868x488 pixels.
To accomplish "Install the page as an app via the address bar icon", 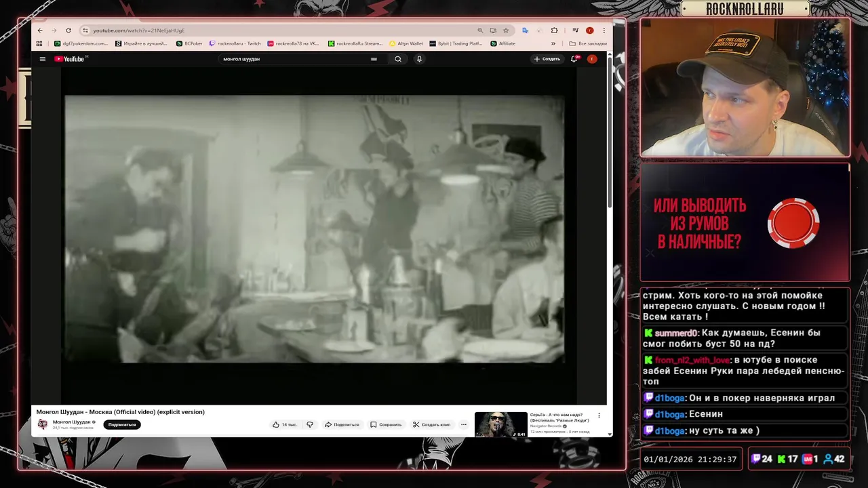I will tap(493, 30).
